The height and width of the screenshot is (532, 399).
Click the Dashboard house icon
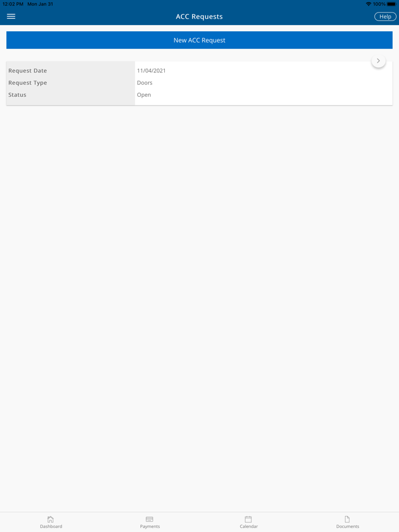click(51, 519)
